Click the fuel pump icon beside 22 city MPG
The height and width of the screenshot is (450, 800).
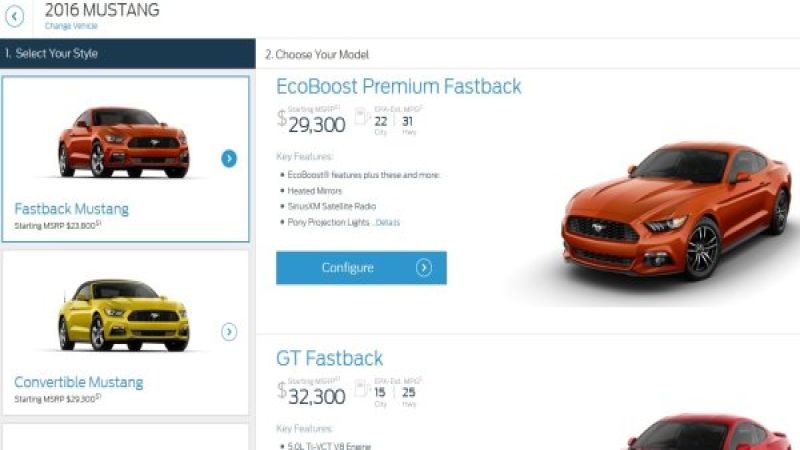point(361,116)
